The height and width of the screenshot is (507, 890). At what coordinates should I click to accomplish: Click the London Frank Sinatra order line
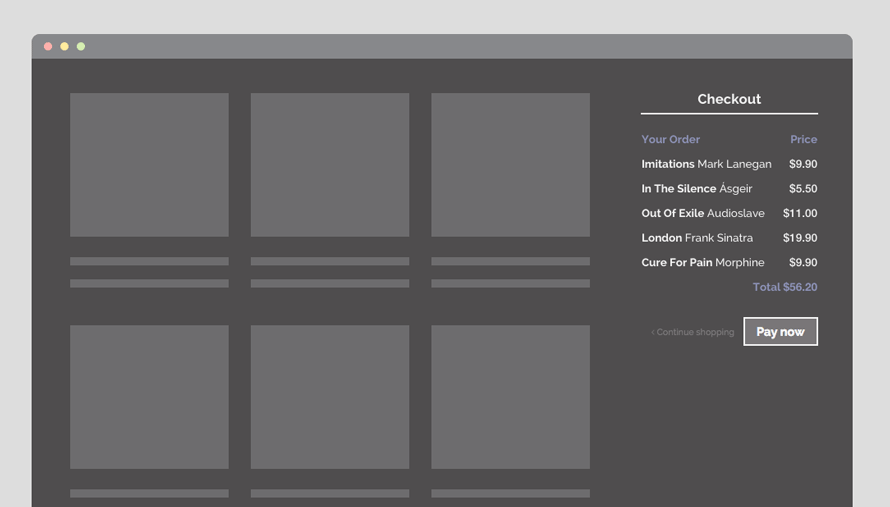[697, 238]
